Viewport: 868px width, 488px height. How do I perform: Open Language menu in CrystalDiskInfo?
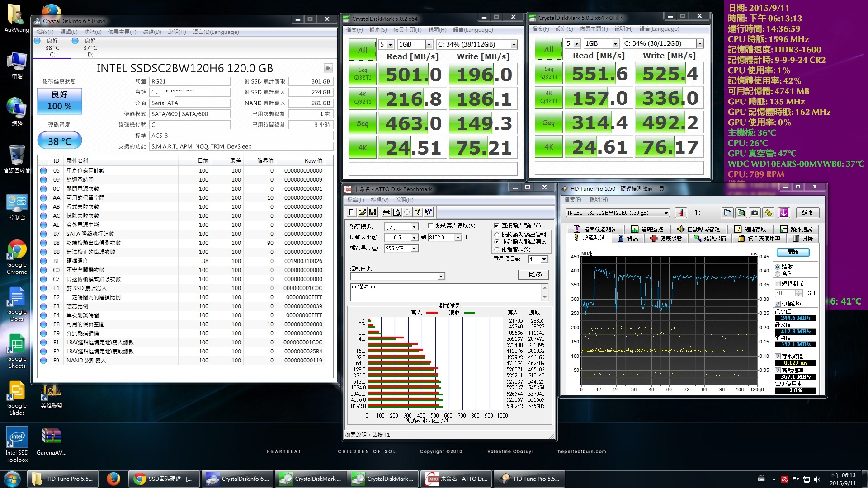tap(216, 32)
